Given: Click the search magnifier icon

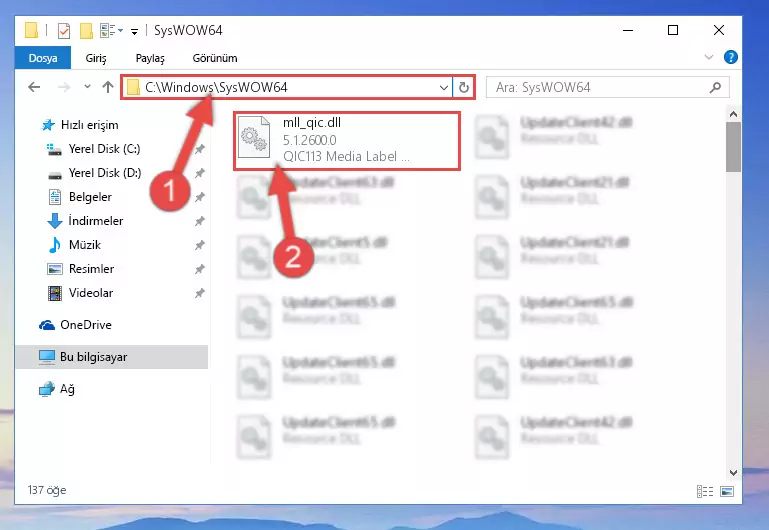Looking at the screenshot, I should [716, 88].
